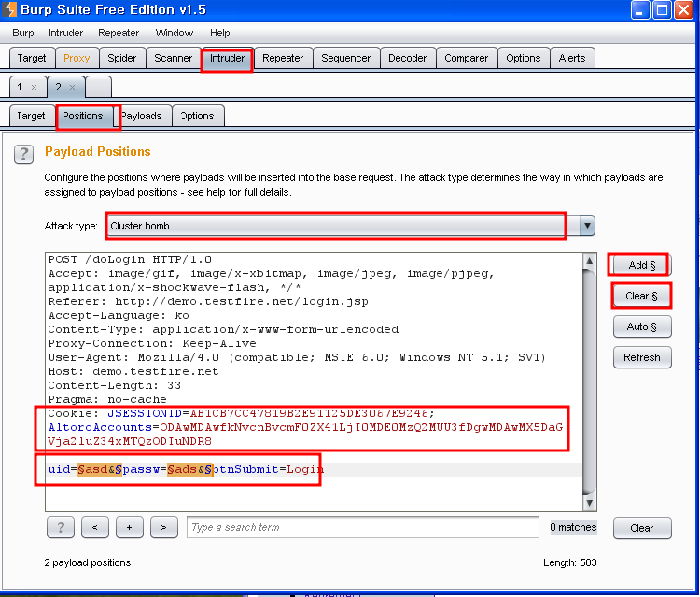The height and width of the screenshot is (597, 700).
Task: Click the search term input field
Action: pyautogui.click(x=363, y=527)
